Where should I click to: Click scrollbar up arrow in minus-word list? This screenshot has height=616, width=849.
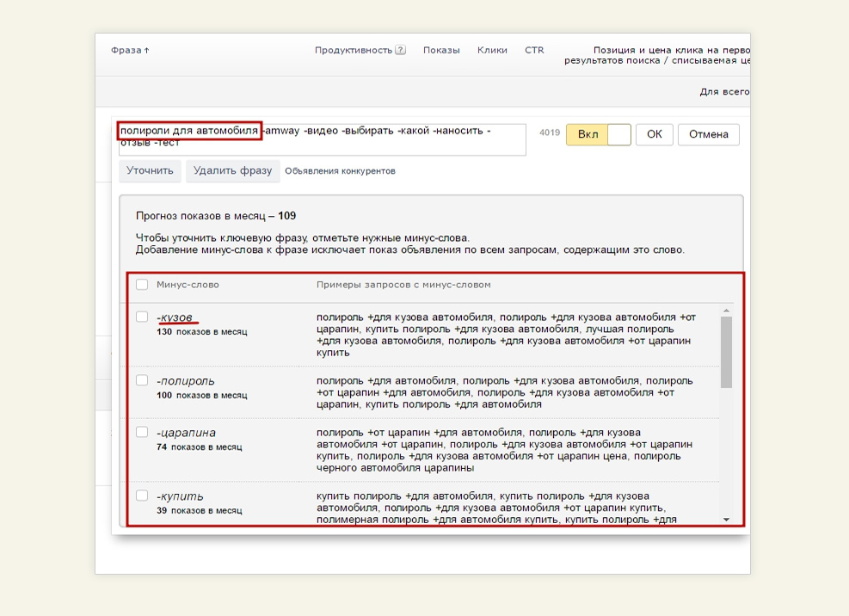tap(726, 311)
